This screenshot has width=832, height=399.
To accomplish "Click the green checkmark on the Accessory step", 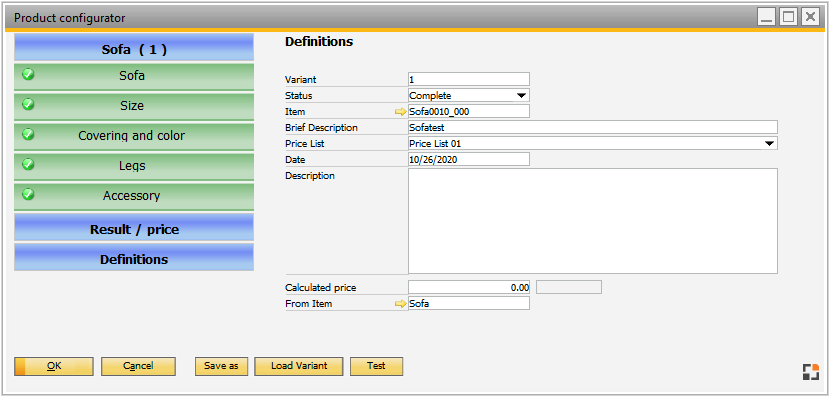I will [x=28, y=195].
